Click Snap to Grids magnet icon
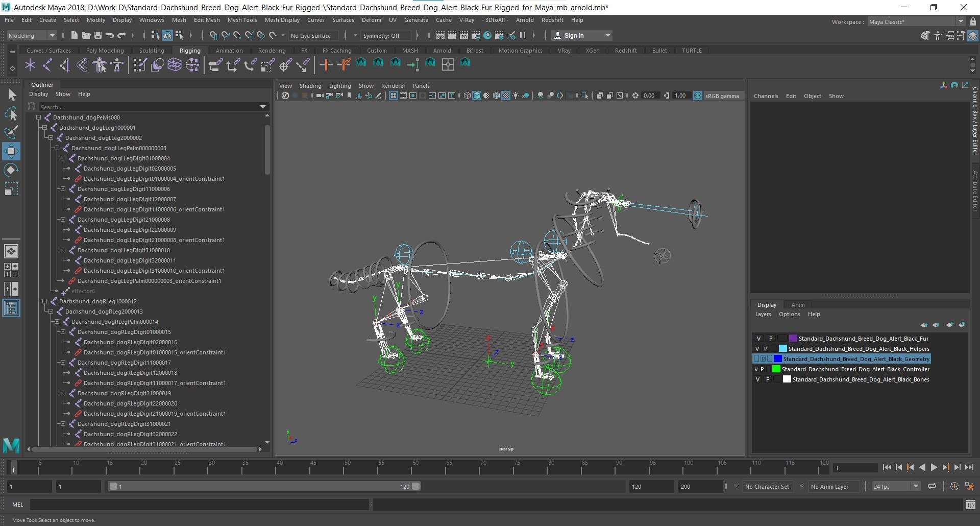Image resolution: width=980 pixels, height=526 pixels. [213, 35]
